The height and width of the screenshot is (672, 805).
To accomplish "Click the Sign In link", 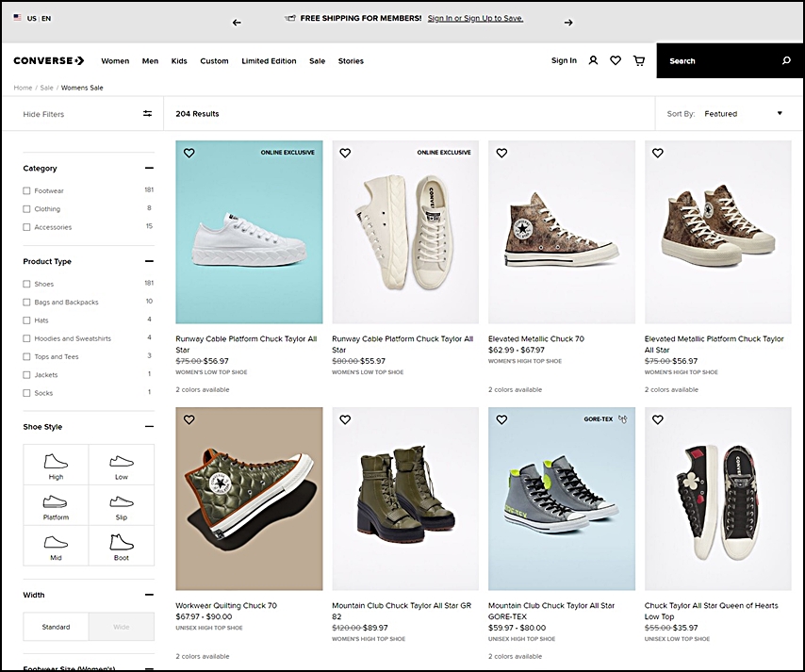I will [564, 60].
